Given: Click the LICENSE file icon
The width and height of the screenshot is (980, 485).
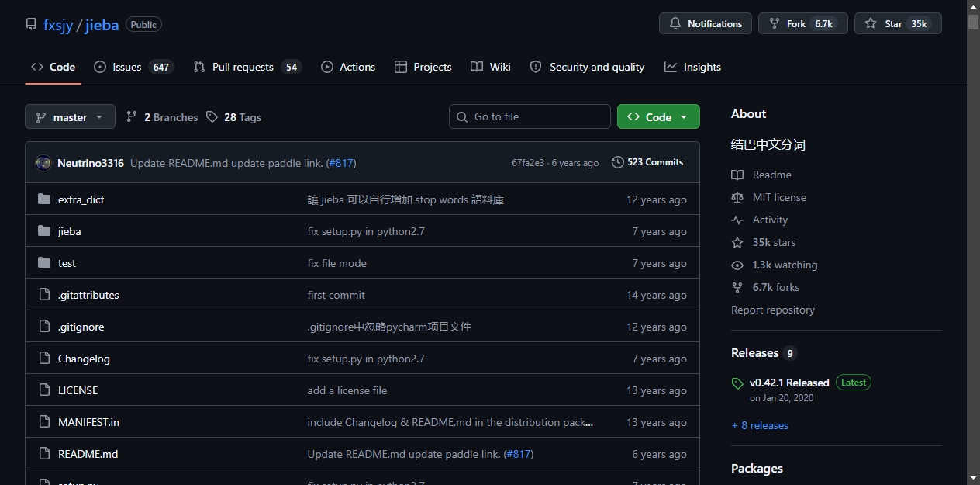Looking at the screenshot, I should pos(44,390).
